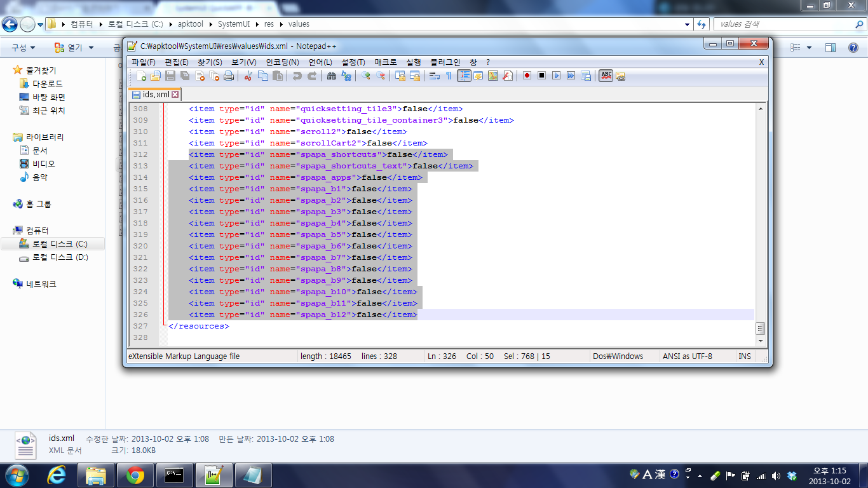
Task: Open Find with the binoculars icon
Action: tap(331, 76)
